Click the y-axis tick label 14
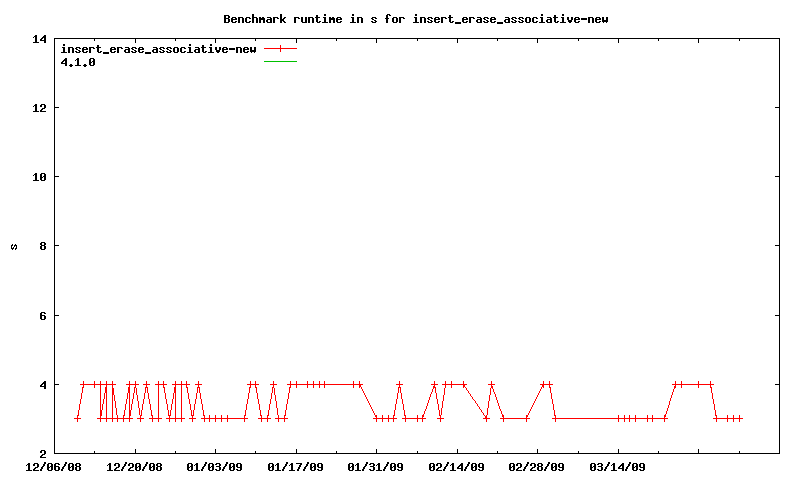This screenshot has height=480, width=800. coord(39,39)
